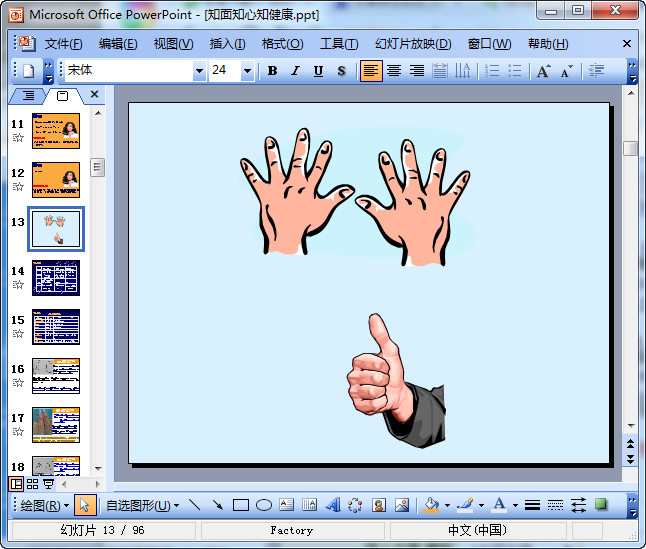Switch to Normal view
This screenshot has width=646, height=549.
(16, 484)
